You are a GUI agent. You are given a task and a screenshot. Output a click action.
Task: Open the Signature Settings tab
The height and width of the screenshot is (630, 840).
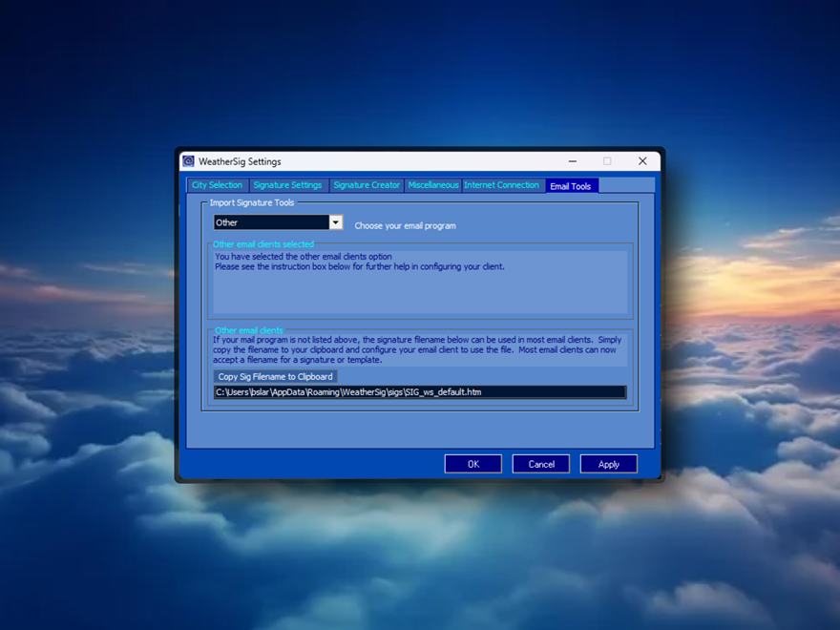tap(287, 185)
